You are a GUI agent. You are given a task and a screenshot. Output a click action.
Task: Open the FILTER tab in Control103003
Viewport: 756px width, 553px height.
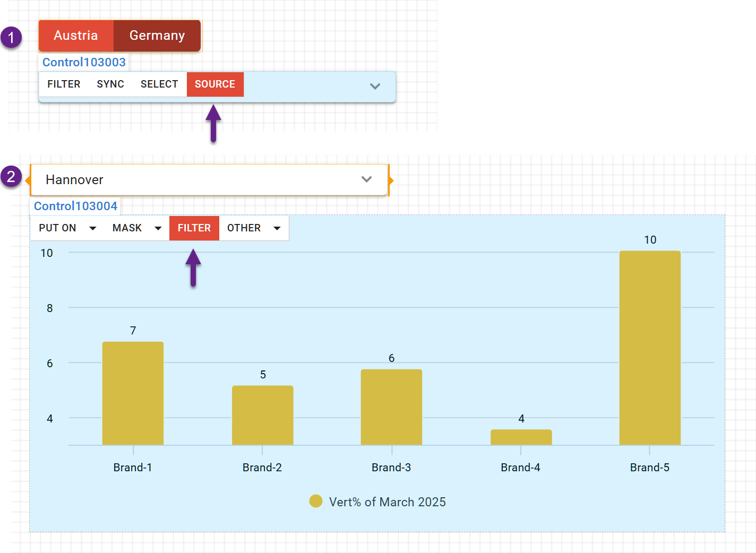tap(64, 84)
